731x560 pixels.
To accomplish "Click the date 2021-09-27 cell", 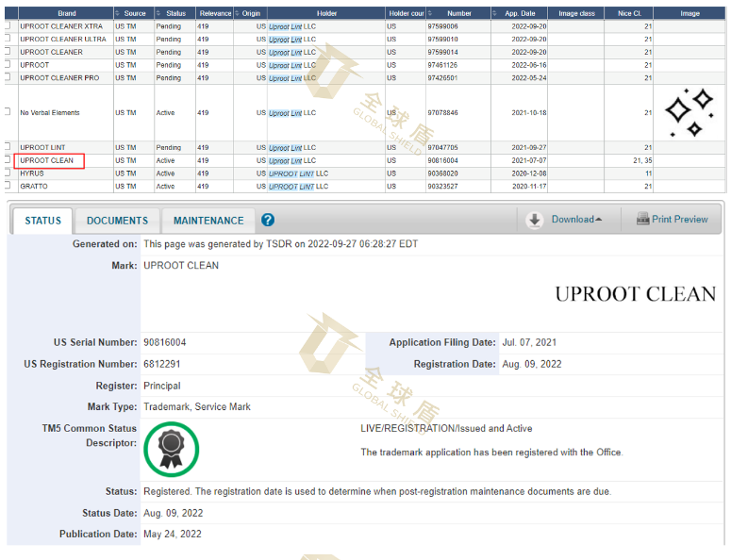I will [528, 147].
